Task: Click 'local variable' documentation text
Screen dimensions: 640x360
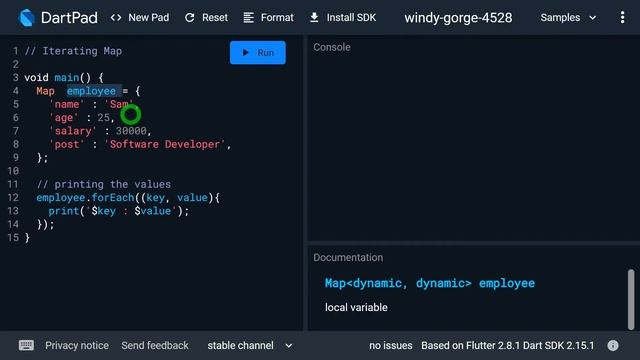Action: point(356,307)
